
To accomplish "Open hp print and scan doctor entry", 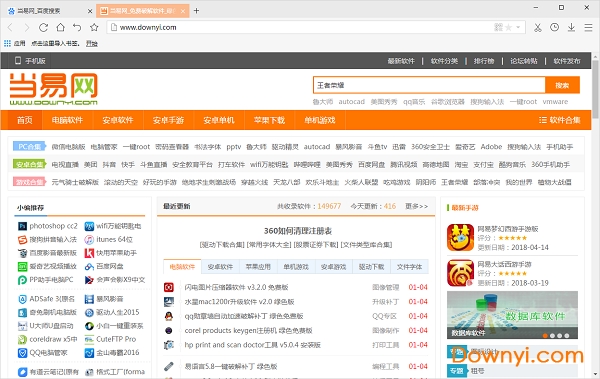I will pos(253,345).
